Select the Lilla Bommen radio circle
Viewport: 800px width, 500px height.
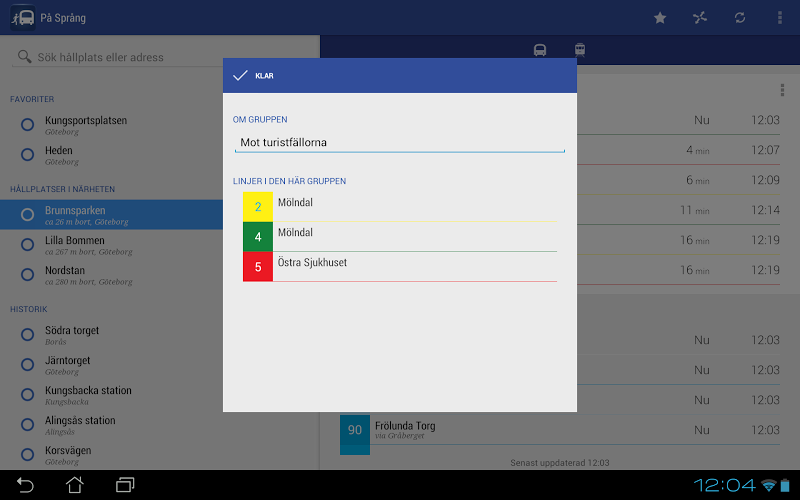pyautogui.click(x=28, y=245)
